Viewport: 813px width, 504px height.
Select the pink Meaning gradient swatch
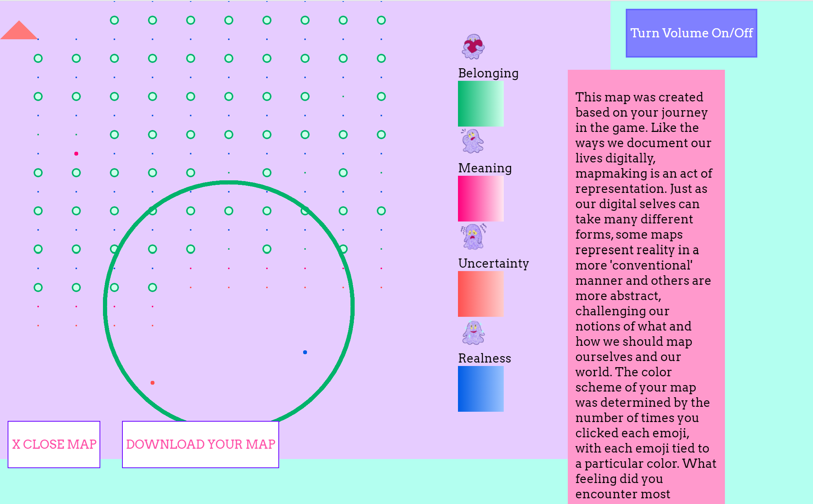coord(480,199)
